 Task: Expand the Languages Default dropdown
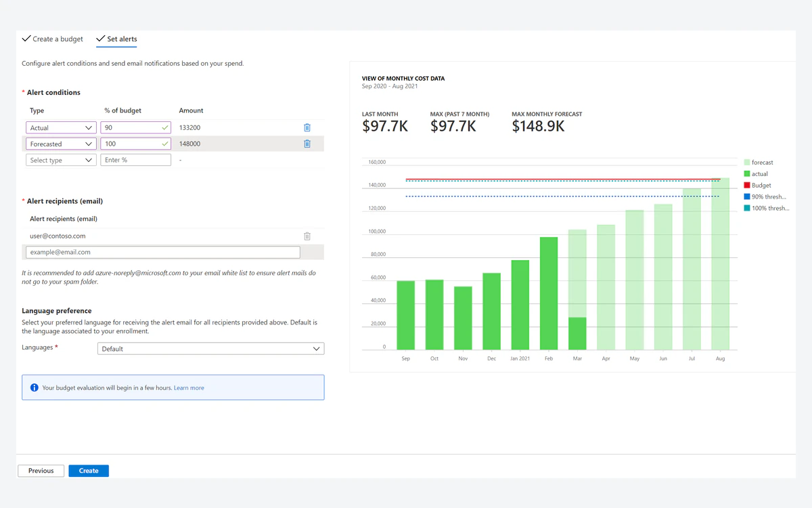pyautogui.click(x=211, y=349)
